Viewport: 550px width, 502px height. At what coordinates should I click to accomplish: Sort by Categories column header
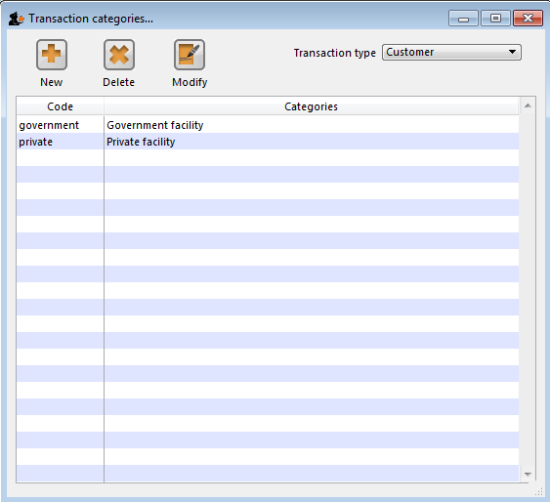coord(311,106)
